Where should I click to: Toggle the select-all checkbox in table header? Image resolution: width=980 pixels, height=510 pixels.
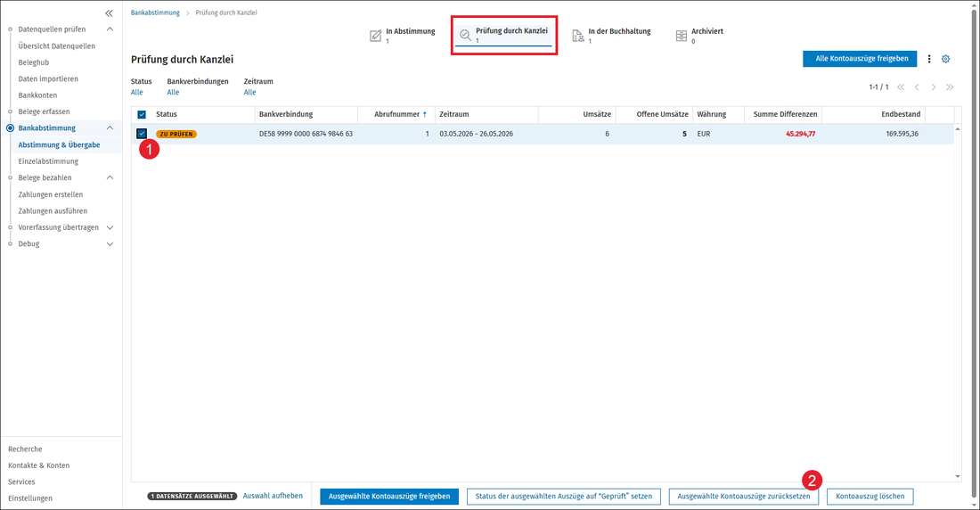tap(142, 114)
